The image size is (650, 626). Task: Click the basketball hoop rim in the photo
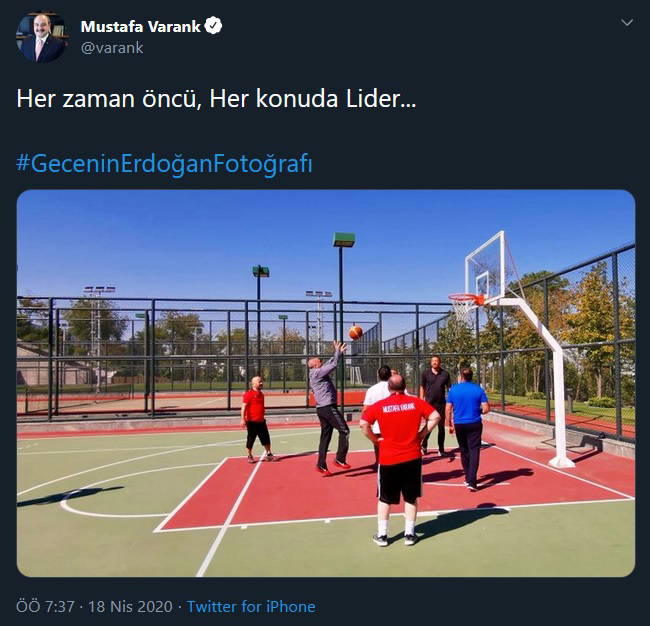[465, 297]
